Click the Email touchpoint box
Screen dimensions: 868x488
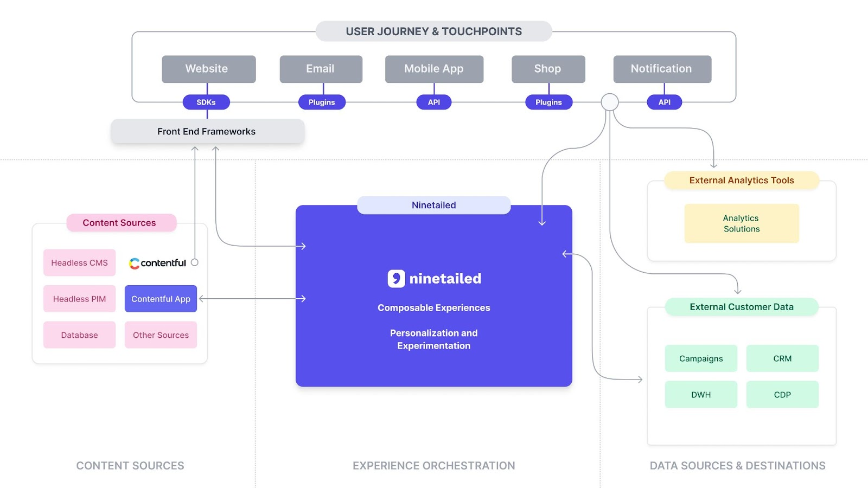tap(321, 69)
